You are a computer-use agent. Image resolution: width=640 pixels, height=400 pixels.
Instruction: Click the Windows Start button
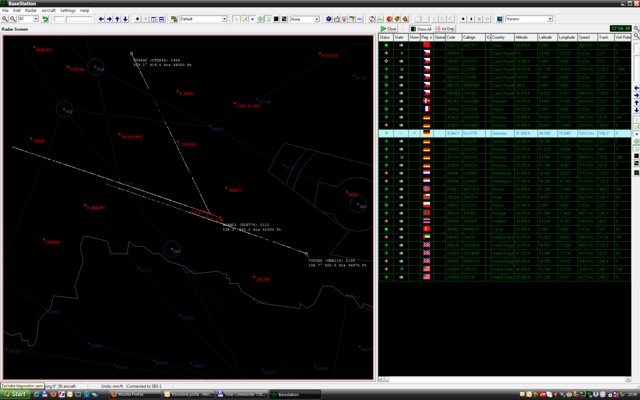pyautogui.click(x=16, y=394)
